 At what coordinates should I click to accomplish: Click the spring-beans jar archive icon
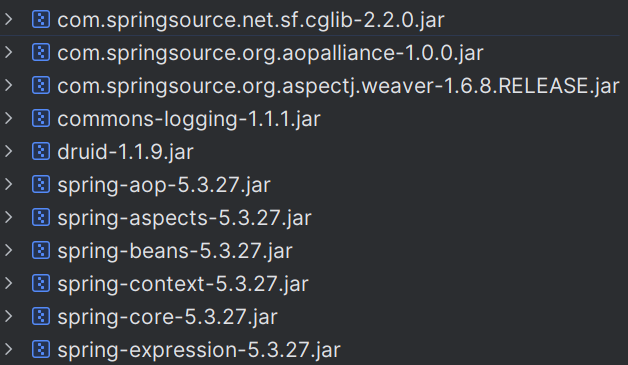point(41,251)
